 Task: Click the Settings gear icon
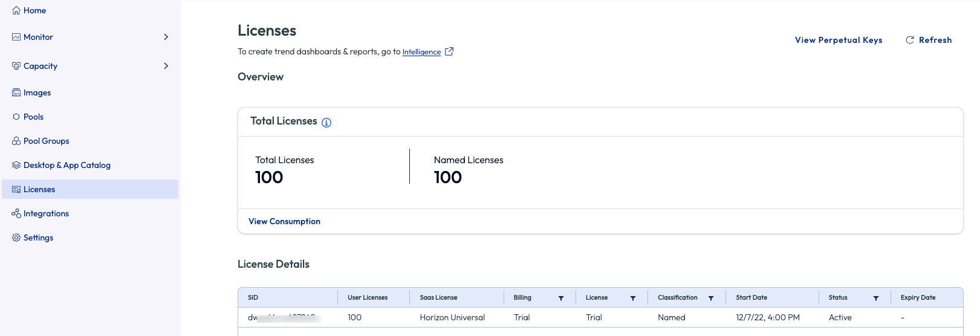coord(16,238)
